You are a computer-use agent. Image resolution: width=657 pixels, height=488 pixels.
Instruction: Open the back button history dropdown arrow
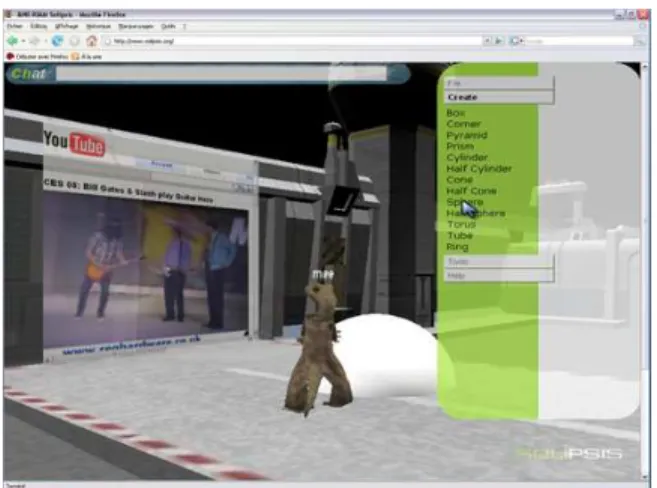pos(23,41)
